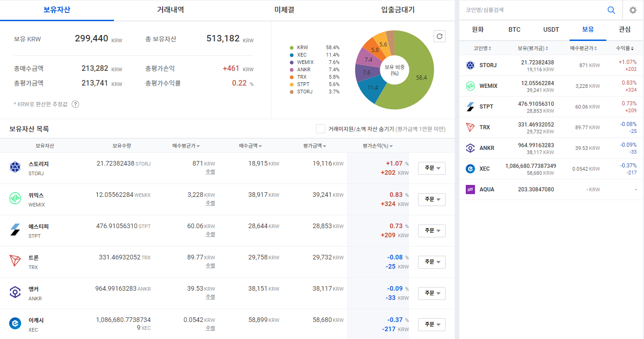The height and width of the screenshot is (339, 644).
Task: Open 주문 dropdown for XEC row
Action: [432, 325]
